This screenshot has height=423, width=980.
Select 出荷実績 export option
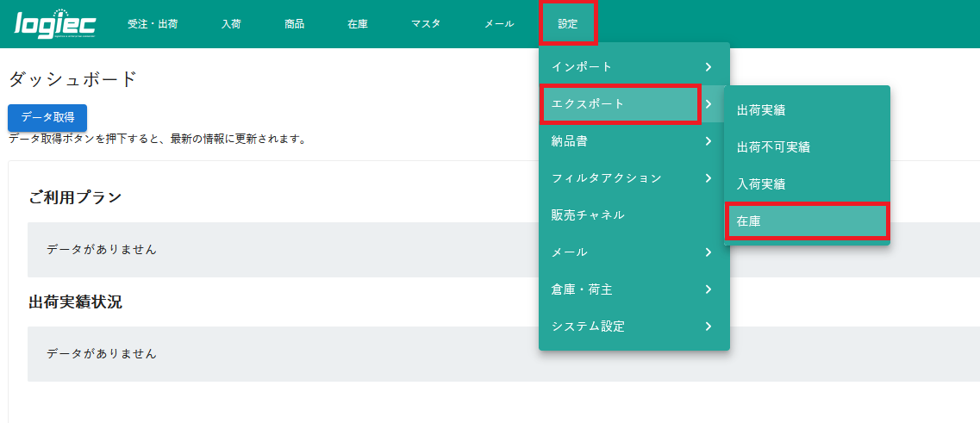[x=761, y=110]
